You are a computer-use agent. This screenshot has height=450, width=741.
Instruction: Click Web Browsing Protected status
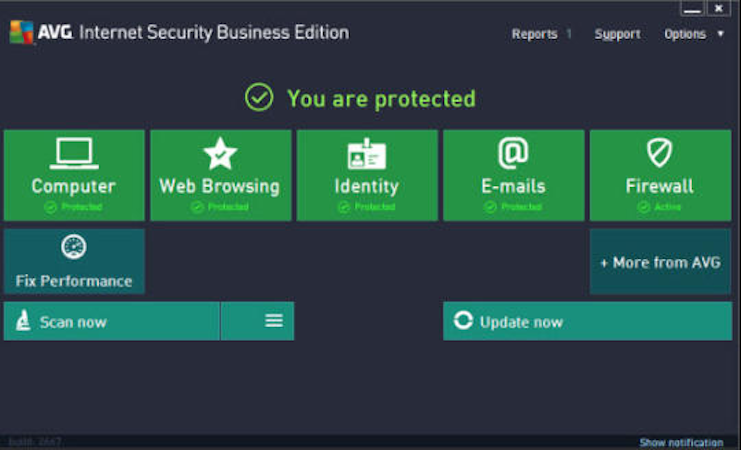click(219, 207)
